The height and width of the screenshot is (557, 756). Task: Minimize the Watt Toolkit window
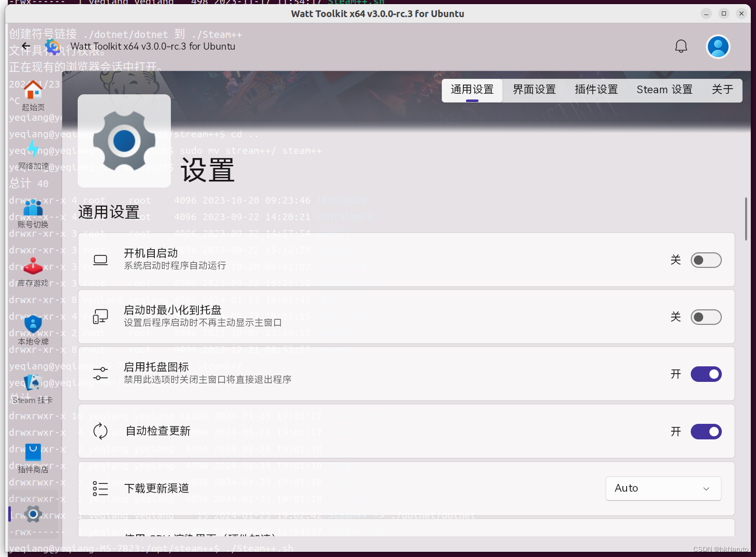click(706, 13)
